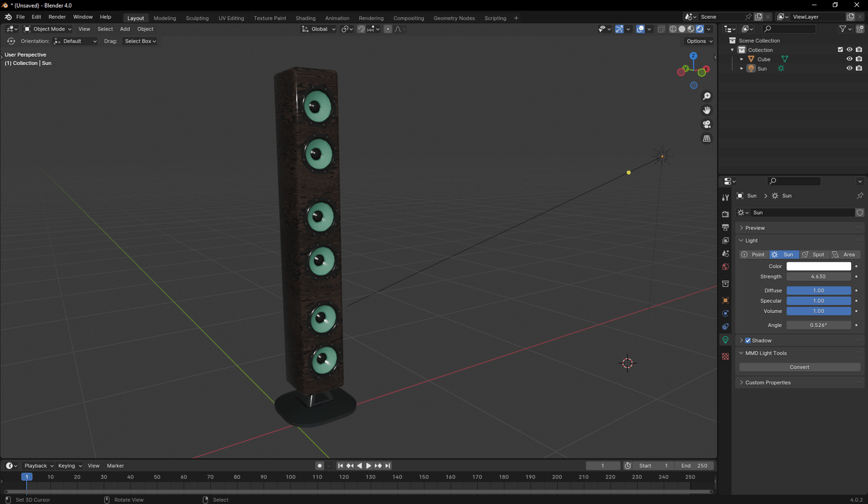Click the pan hand viewport gizmo
868x504 pixels.
pos(707,110)
